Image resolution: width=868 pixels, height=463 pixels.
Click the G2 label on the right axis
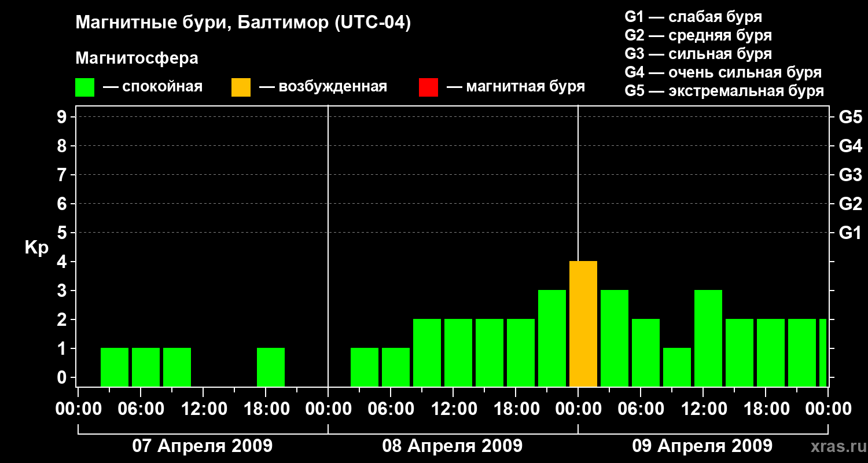click(851, 204)
